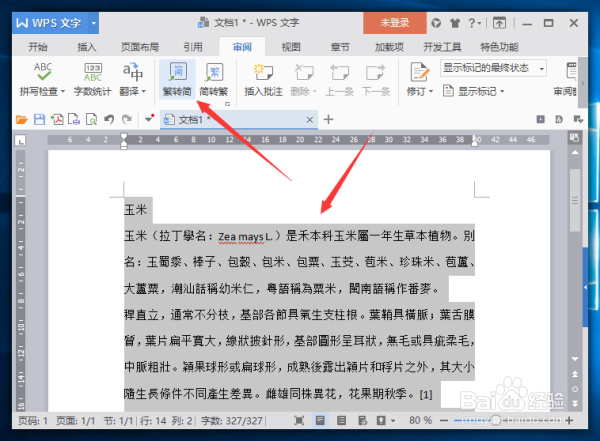Image resolution: width=600 pixels, height=441 pixels.
Task: Switch to 引用 tab
Action: click(x=192, y=47)
